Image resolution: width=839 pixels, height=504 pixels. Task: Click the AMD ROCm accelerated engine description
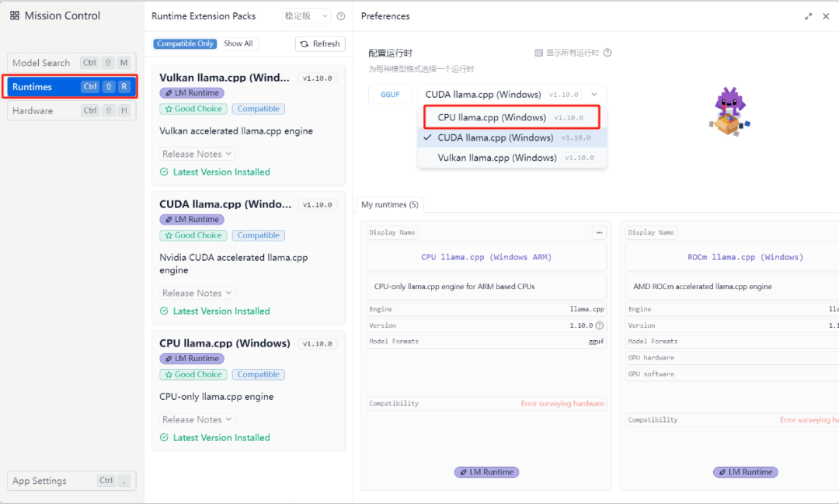pyautogui.click(x=702, y=287)
